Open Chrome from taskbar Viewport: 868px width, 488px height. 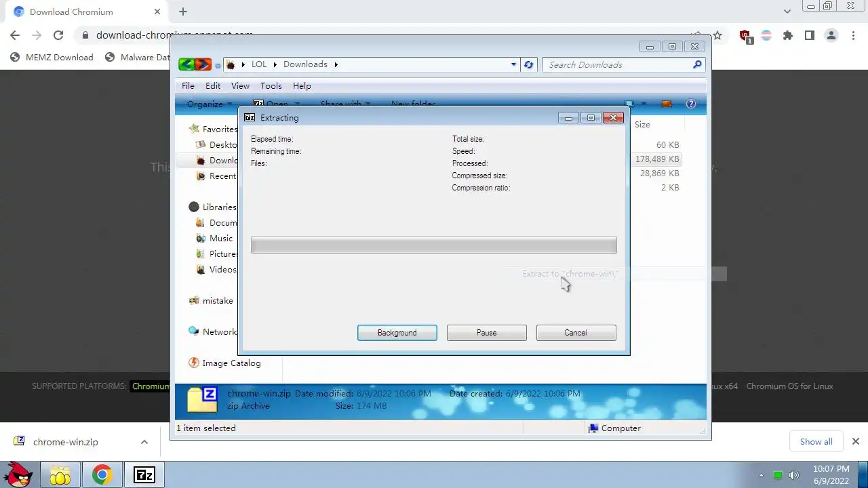point(102,475)
